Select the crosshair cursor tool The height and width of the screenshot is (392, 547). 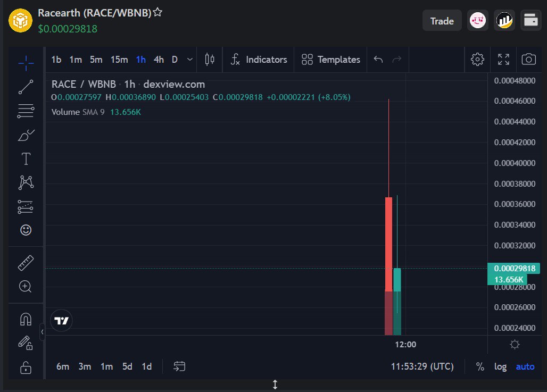click(x=26, y=63)
